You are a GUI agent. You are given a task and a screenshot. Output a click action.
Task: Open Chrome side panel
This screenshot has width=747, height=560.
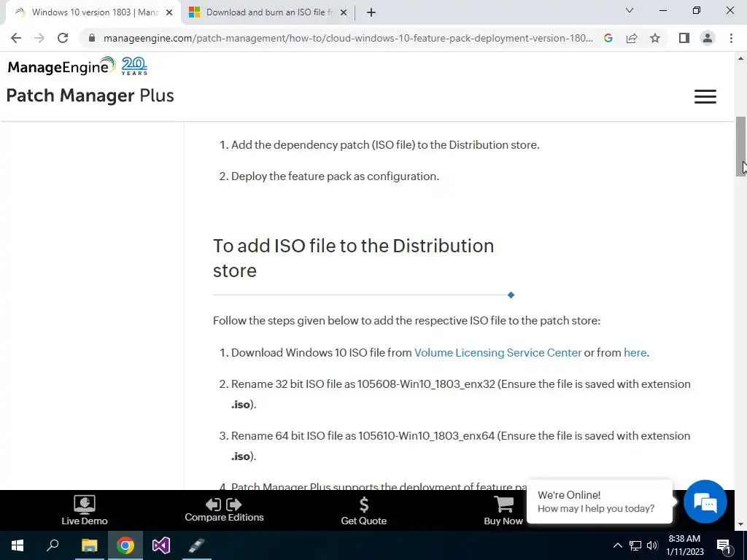pos(684,38)
